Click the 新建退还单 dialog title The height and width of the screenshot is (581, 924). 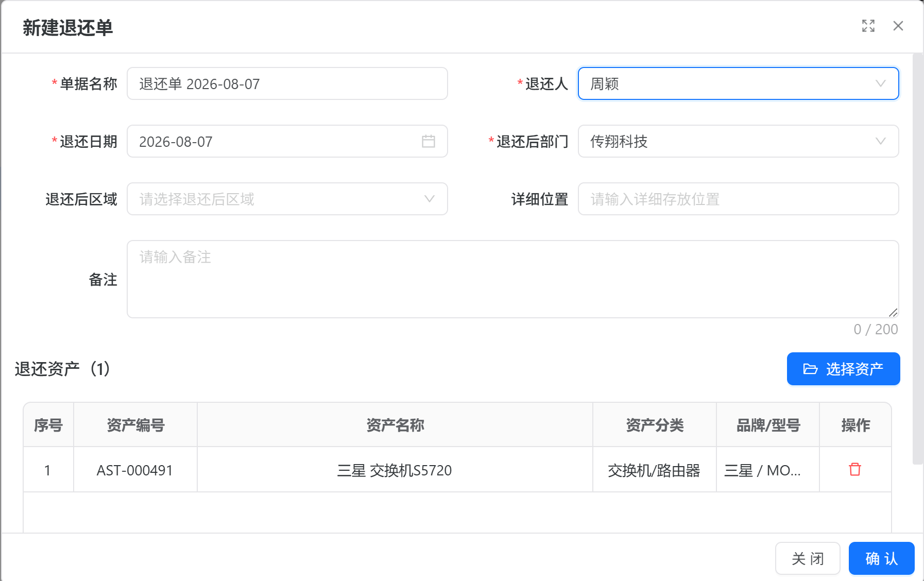67,27
